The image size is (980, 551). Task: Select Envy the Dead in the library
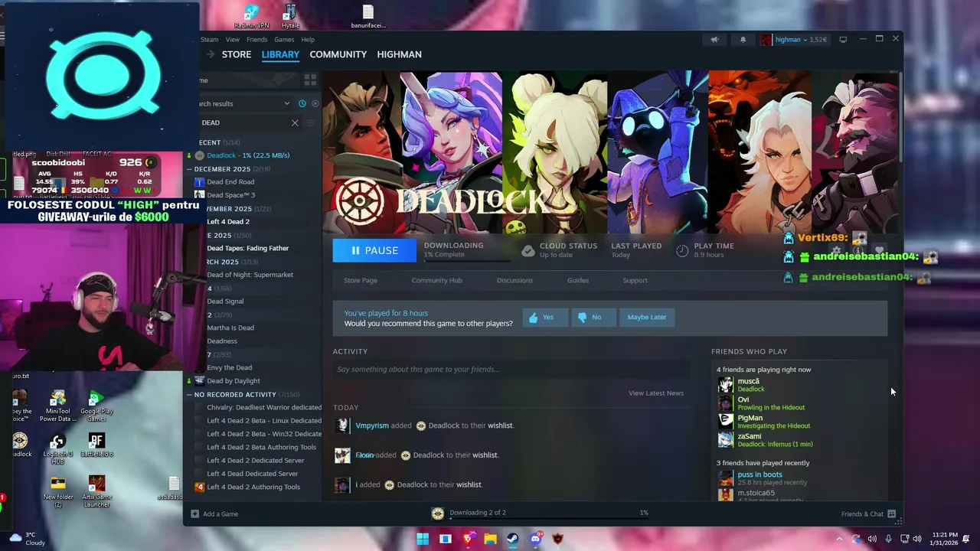click(229, 368)
